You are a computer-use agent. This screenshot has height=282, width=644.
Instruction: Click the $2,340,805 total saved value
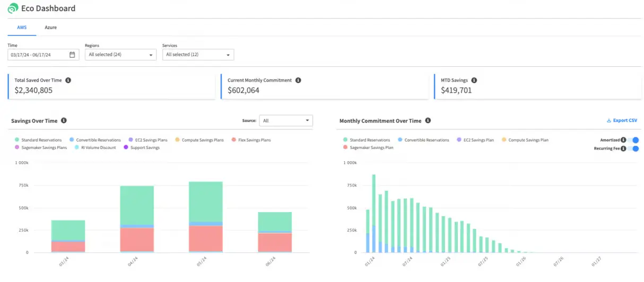[x=33, y=90]
